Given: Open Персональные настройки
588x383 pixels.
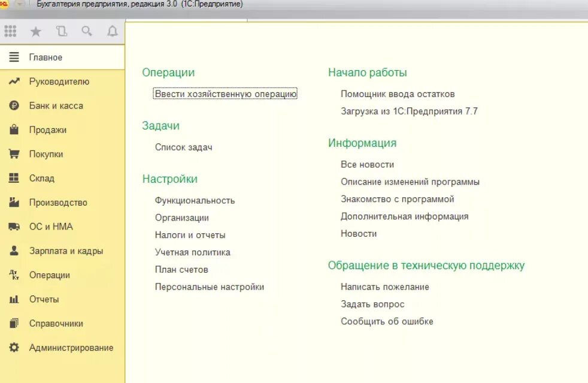Looking at the screenshot, I should coord(210,287).
